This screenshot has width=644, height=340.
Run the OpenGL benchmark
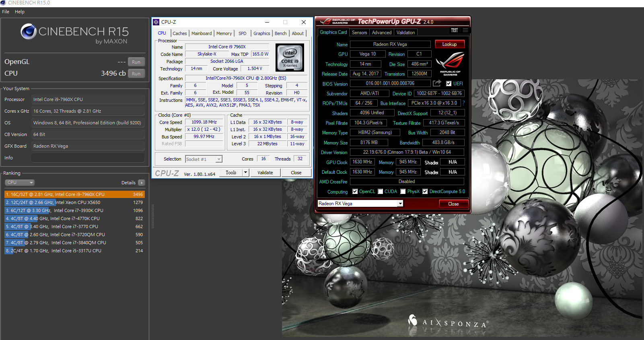pos(136,62)
